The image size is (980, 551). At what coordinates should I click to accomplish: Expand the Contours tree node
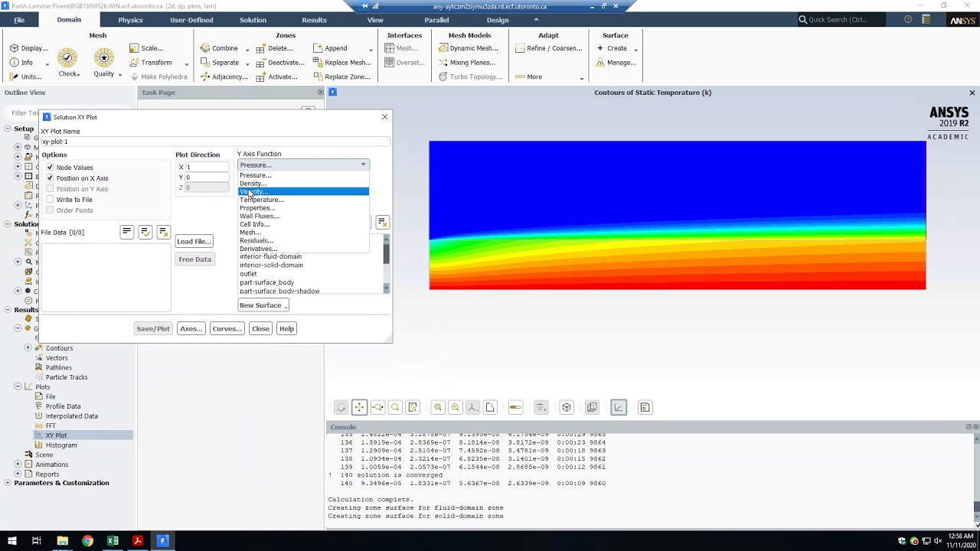(28, 348)
